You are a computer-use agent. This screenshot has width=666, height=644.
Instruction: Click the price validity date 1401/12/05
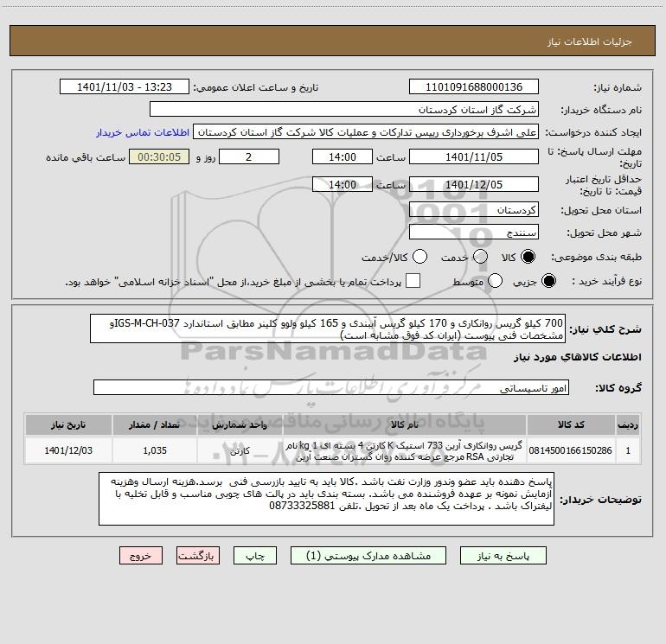click(x=474, y=184)
